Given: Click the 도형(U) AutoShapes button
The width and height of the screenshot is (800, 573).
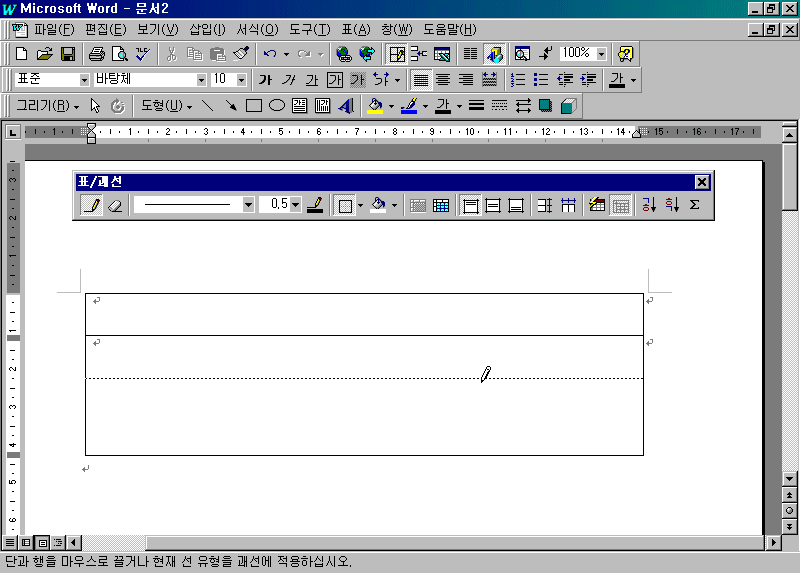Looking at the screenshot, I should coord(167,105).
